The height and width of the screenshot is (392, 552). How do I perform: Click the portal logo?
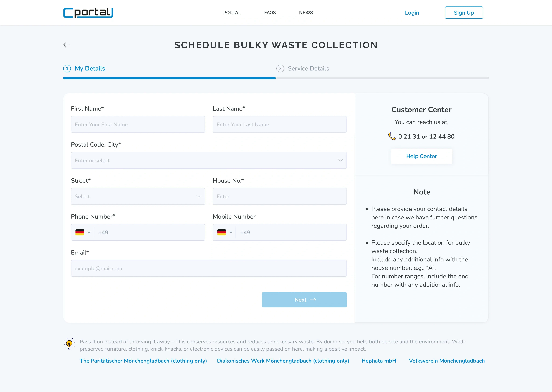(x=88, y=13)
